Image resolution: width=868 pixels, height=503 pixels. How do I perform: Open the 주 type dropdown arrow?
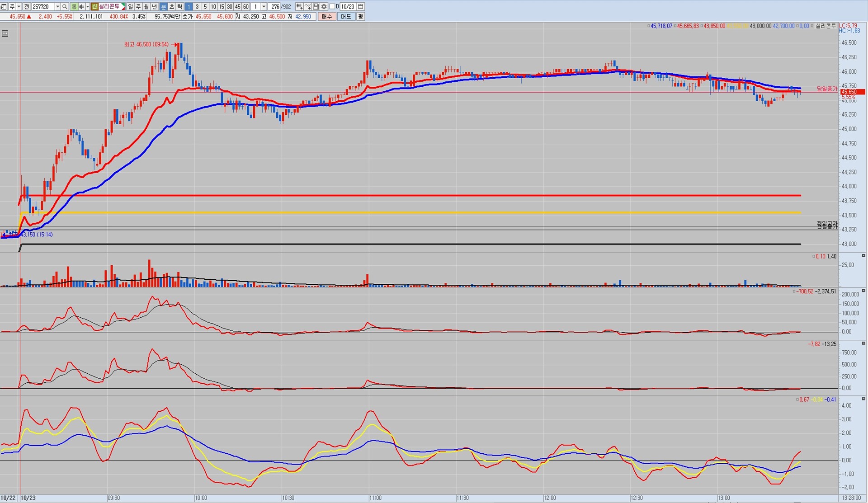[19, 7]
